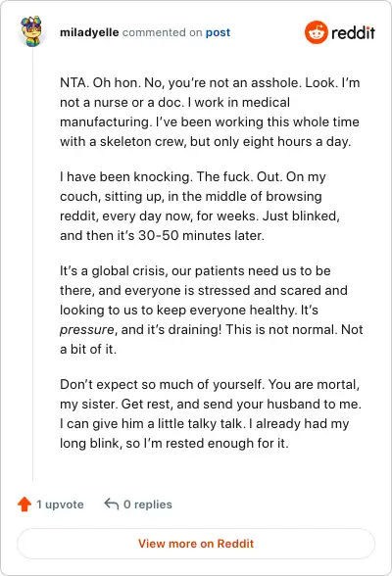This screenshot has width=392, height=576.
Task: Follow the blue "post" link
Action: tap(218, 32)
